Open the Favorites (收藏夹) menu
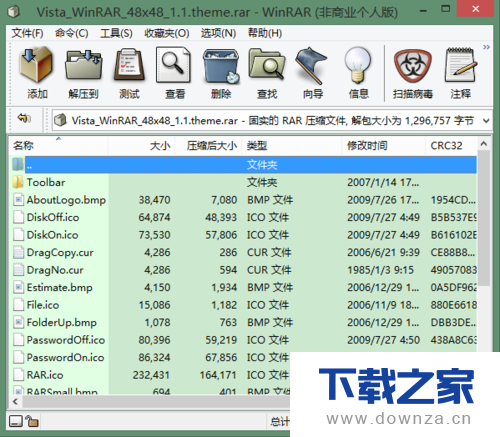 coord(167,33)
